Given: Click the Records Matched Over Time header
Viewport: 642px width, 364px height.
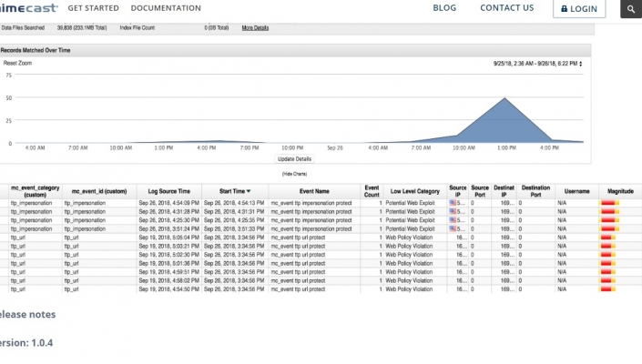Looking at the screenshot, I should point(36,50).
